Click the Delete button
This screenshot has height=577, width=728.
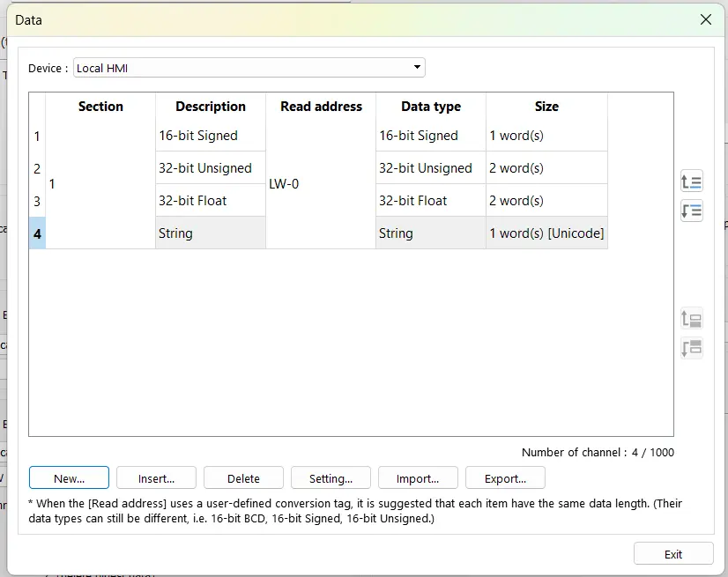point(243,477)
